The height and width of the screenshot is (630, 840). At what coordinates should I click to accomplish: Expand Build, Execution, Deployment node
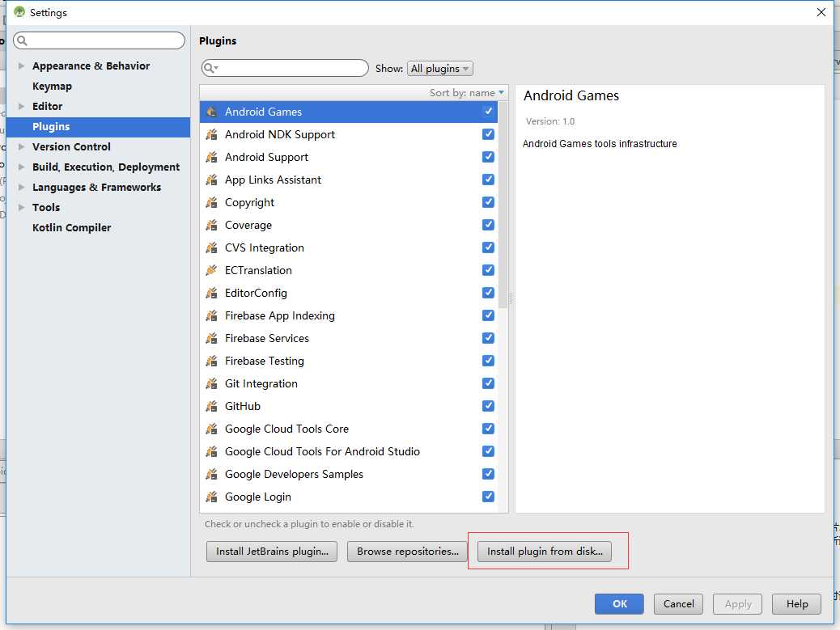click(x=21, y=167)
